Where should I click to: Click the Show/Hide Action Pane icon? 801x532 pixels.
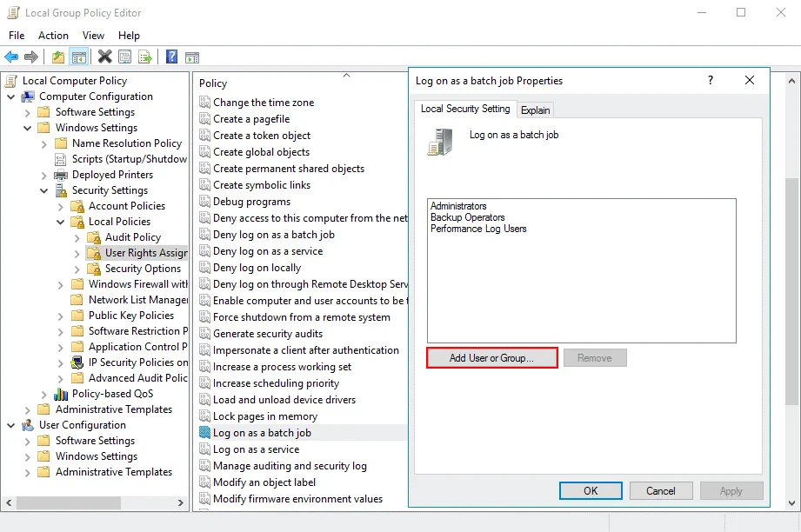pyautogui.click(x=192, y=57)
